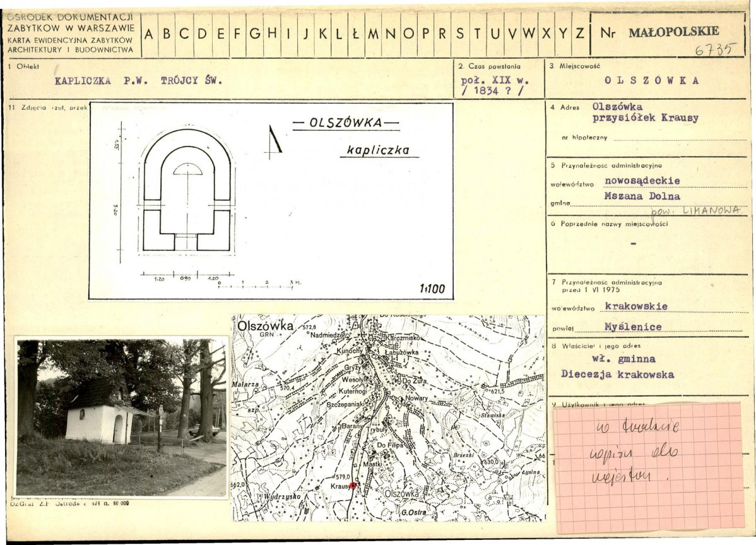Click the letter A cell in the header index
This screenshot has width=756, height=545.
(x=149, y=34)
